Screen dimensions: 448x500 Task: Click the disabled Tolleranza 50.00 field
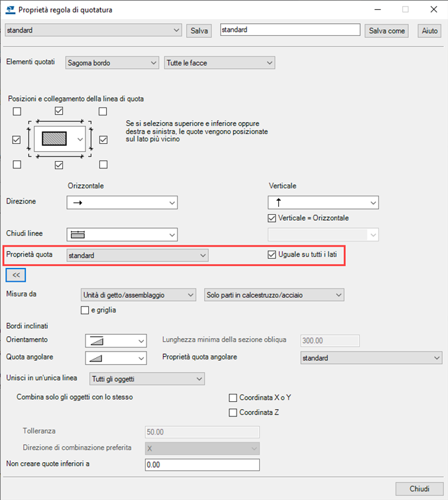click(x=202, y=432)
